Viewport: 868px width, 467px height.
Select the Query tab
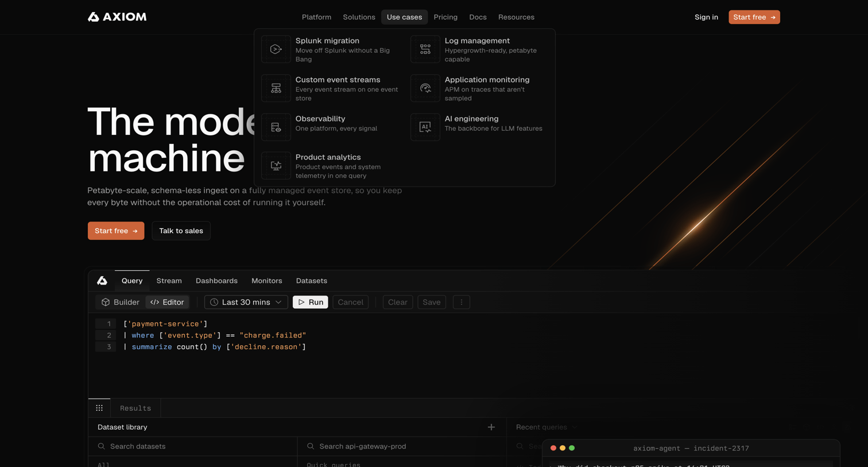point(132,281)
